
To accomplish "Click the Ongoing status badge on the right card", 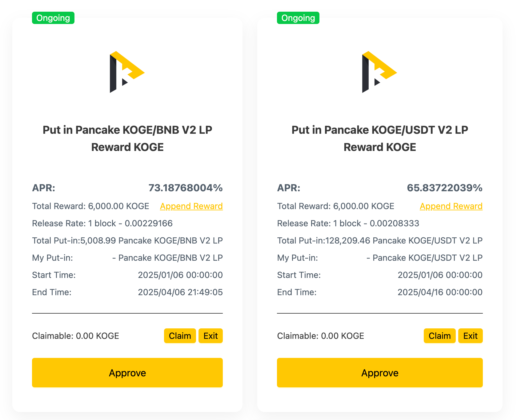I will pyautogui.click(x=298, y=18).
